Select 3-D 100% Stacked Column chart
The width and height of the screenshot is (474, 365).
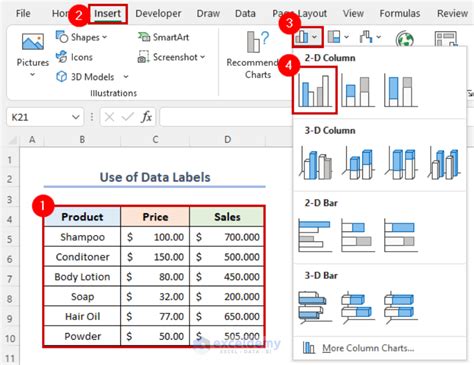pos(401,164)
